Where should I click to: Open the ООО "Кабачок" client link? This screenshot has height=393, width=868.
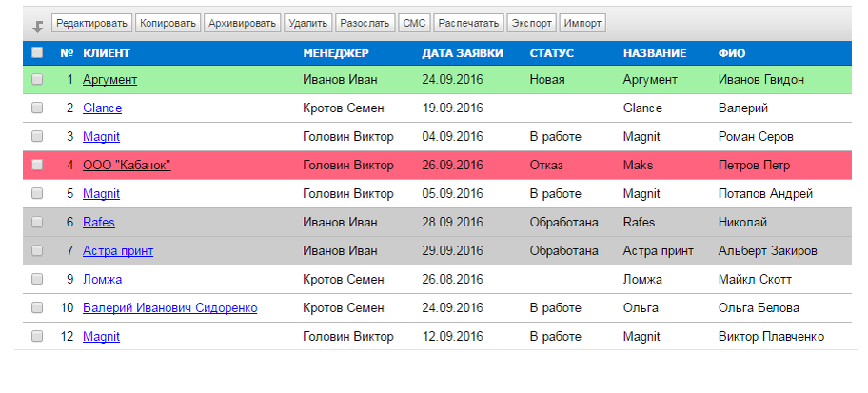point(127,165)
